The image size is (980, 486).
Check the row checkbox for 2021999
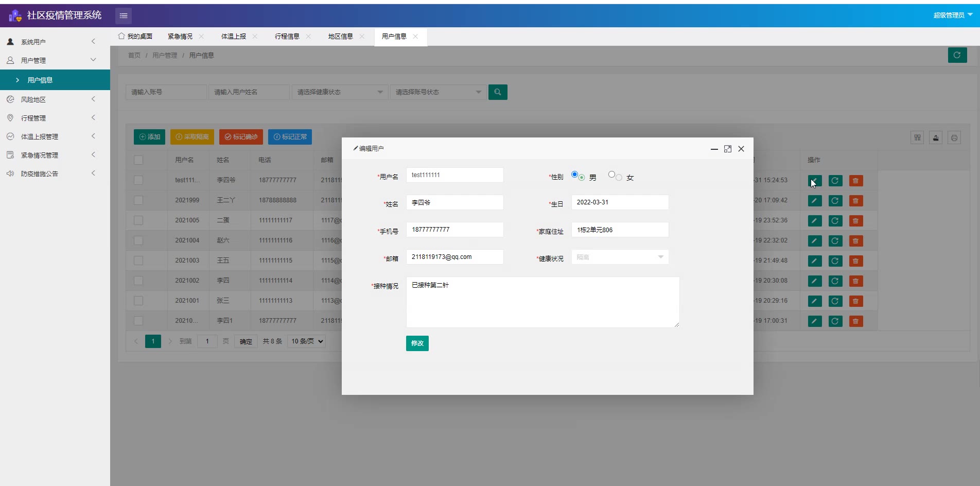click(x=138, y=200)
